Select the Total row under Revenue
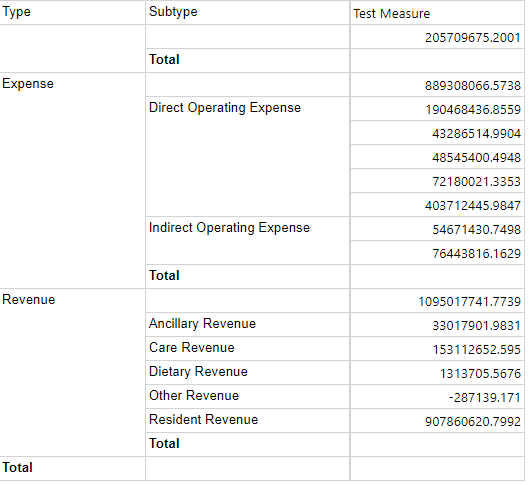Screen dimensions: 529x485 (x=164, y=444)
